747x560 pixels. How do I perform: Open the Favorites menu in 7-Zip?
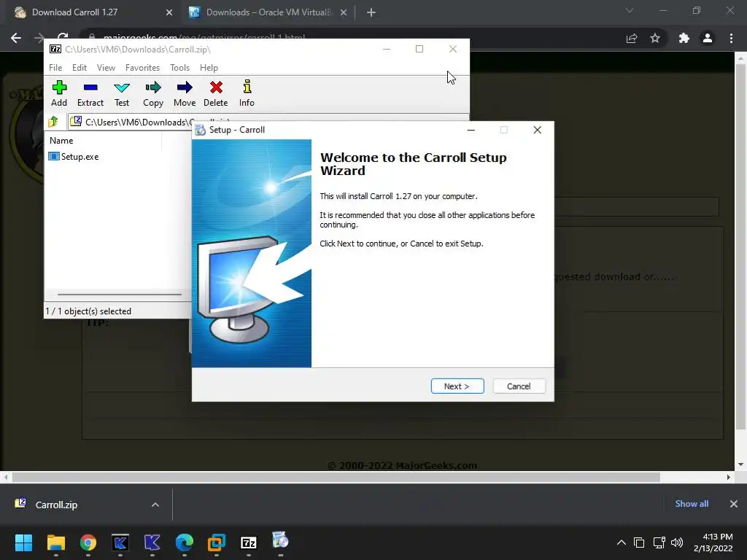[142, 68]
